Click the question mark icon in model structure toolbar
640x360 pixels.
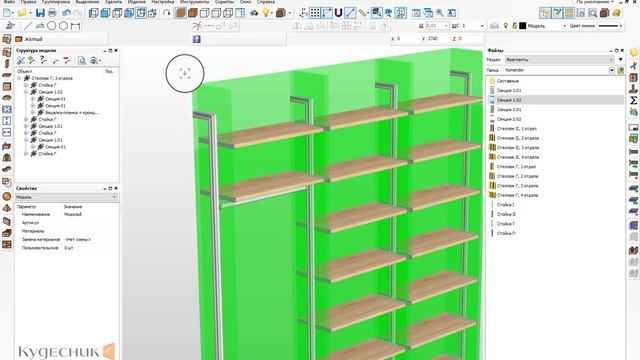click(x=43, y=61)
